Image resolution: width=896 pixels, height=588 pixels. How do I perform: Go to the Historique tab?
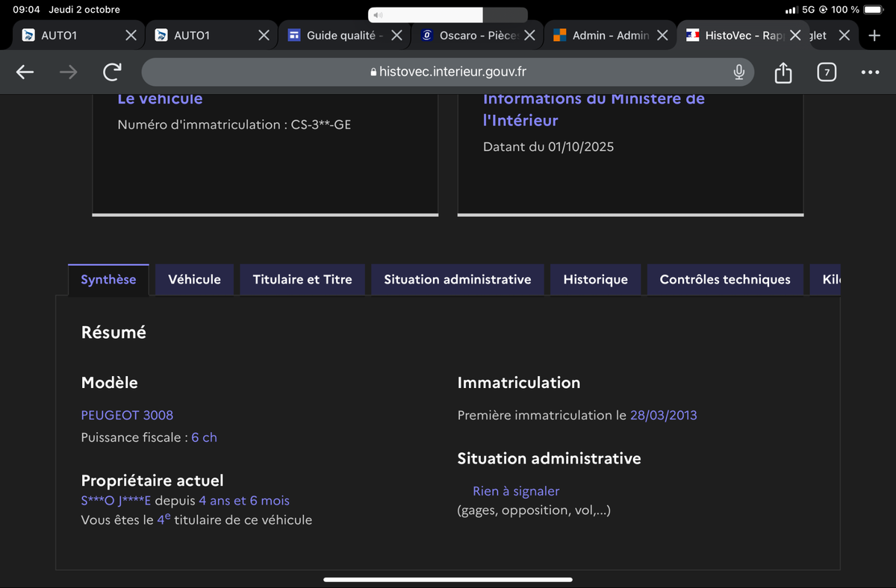595,279
